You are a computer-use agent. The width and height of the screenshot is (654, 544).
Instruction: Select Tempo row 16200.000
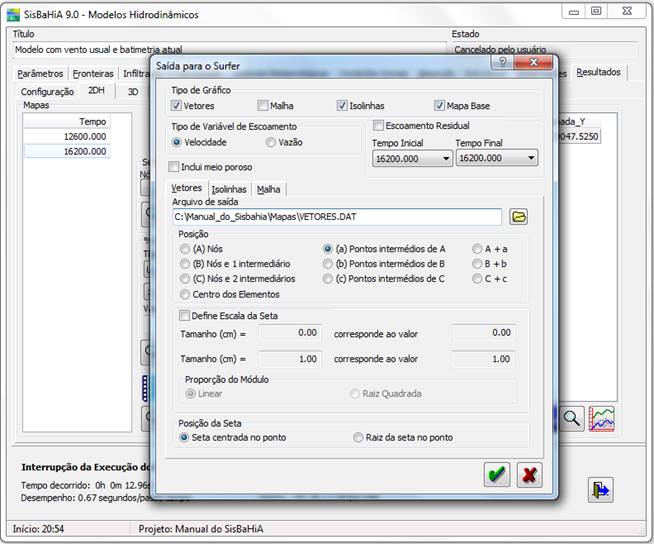point(67,151)
